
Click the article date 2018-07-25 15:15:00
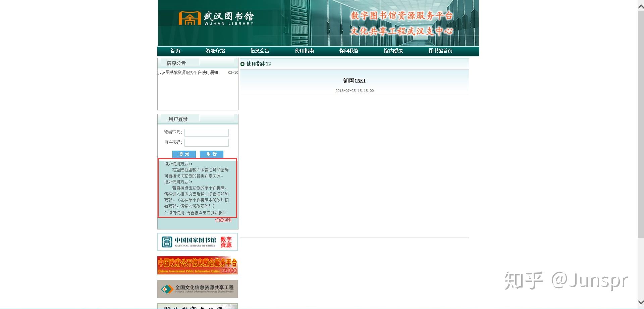(355, 91)
